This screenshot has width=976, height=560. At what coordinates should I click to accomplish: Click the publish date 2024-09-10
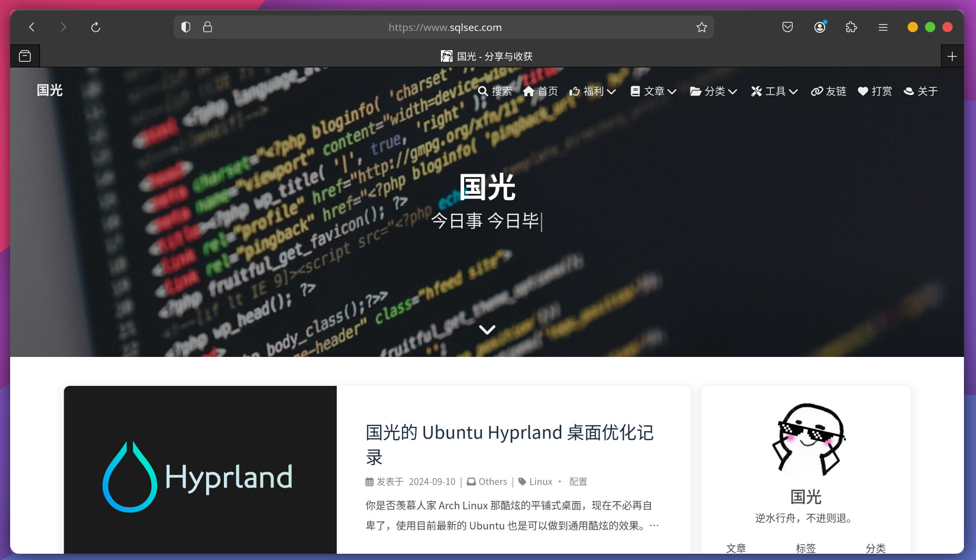point(432,481)
